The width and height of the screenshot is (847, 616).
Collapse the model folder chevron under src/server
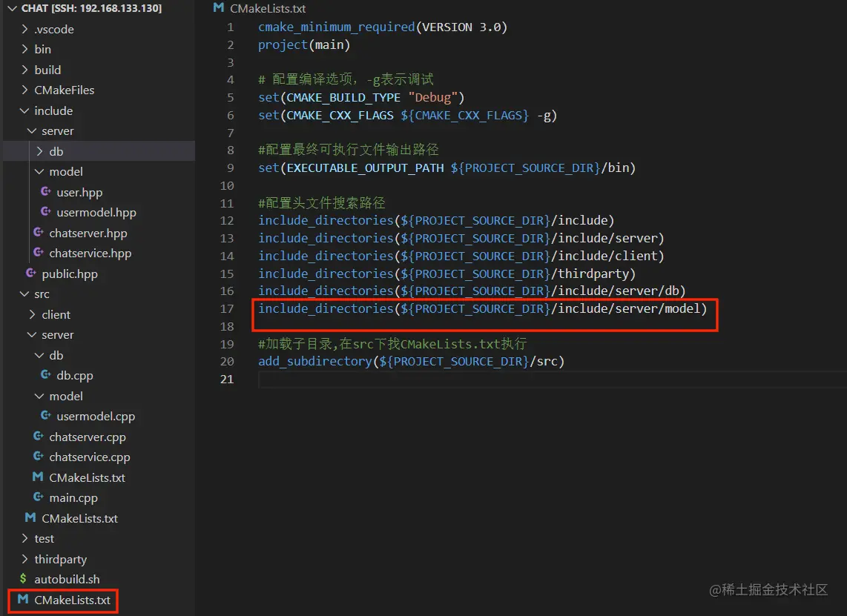coord(39,396)
